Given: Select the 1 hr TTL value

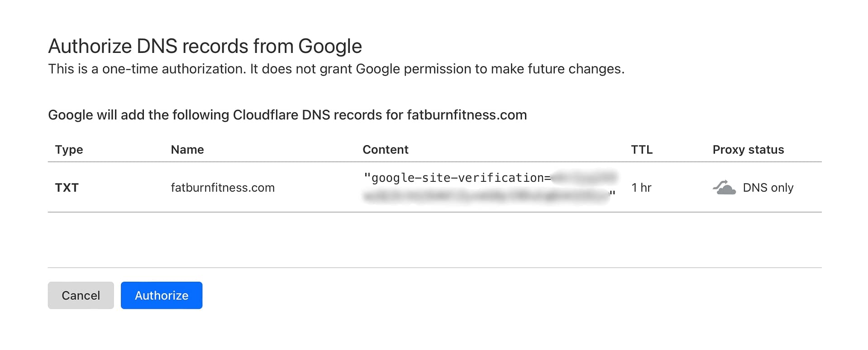Looking at the screenshot, I should [641, 188].
